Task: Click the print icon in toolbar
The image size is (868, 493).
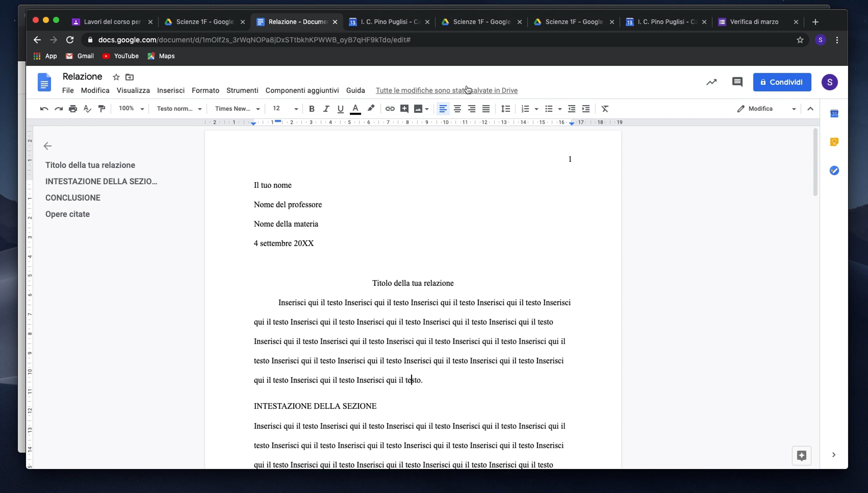Action: (x=73, y=109)
